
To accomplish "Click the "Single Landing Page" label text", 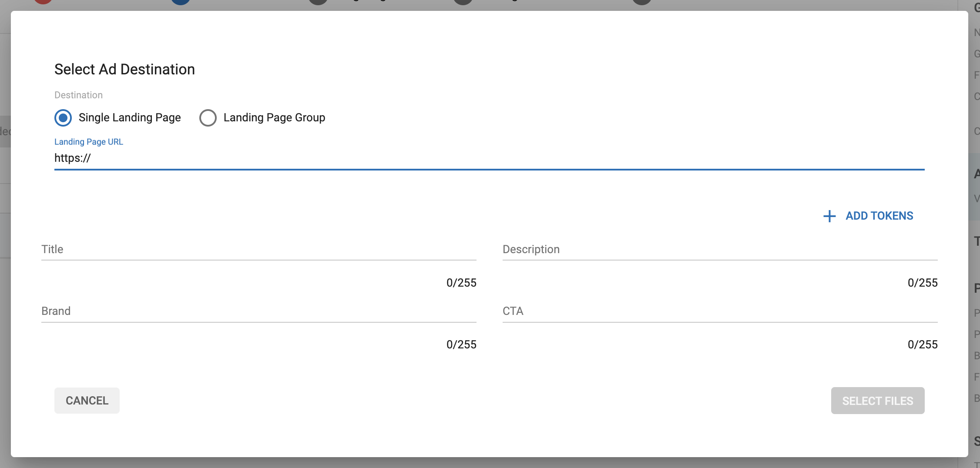I will pyautogui.click(x=130, y=118).
